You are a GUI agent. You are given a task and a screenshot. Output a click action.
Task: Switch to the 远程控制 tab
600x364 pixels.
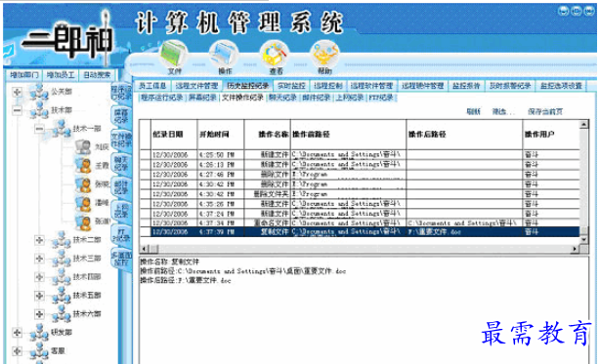pos(328,86)
